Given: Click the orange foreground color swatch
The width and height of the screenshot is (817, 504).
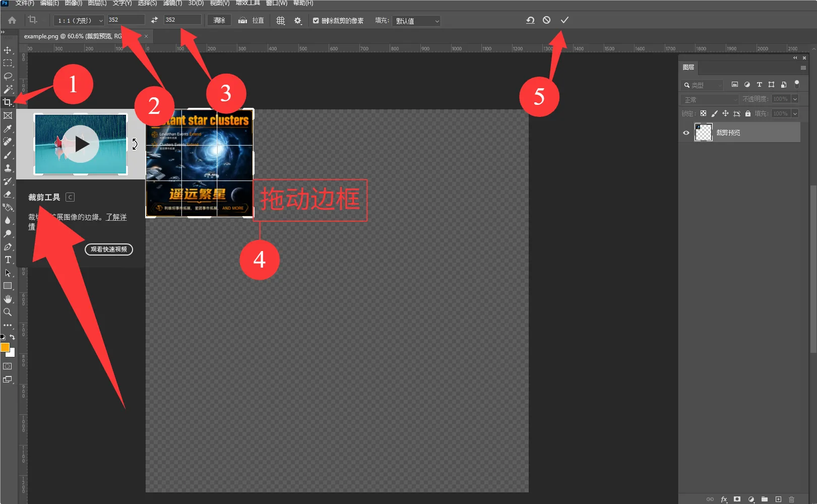Looking at the screenshot, I should pyautogui.click(x=5, y=347).
